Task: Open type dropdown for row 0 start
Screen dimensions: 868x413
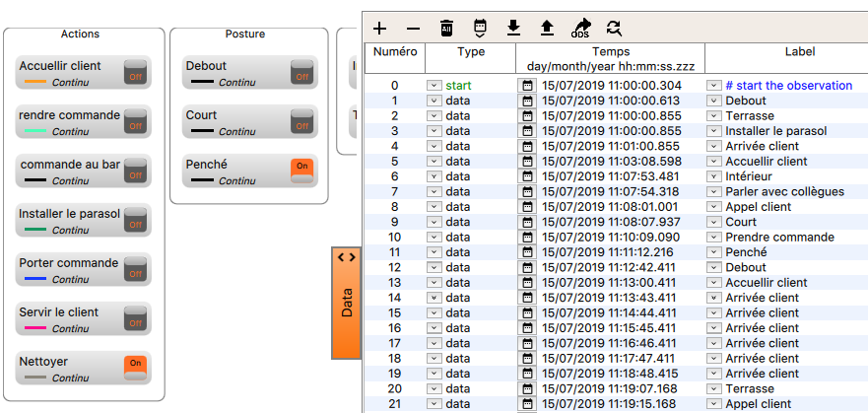Action: click(x=434, y=86)
